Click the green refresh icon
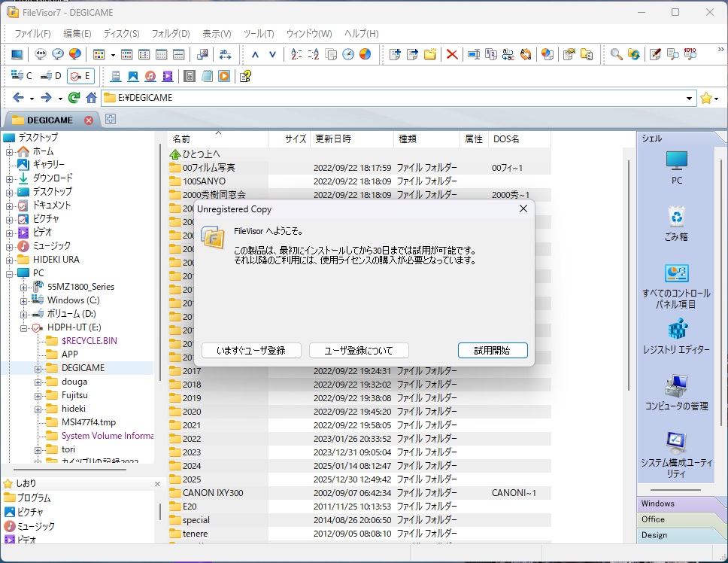728x563 pixels. 74,98
